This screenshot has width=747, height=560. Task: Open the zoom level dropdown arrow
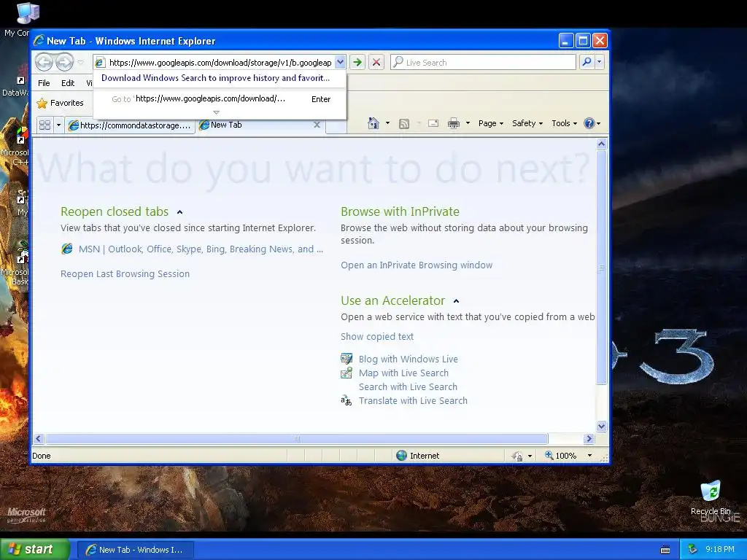click(589, 456)
